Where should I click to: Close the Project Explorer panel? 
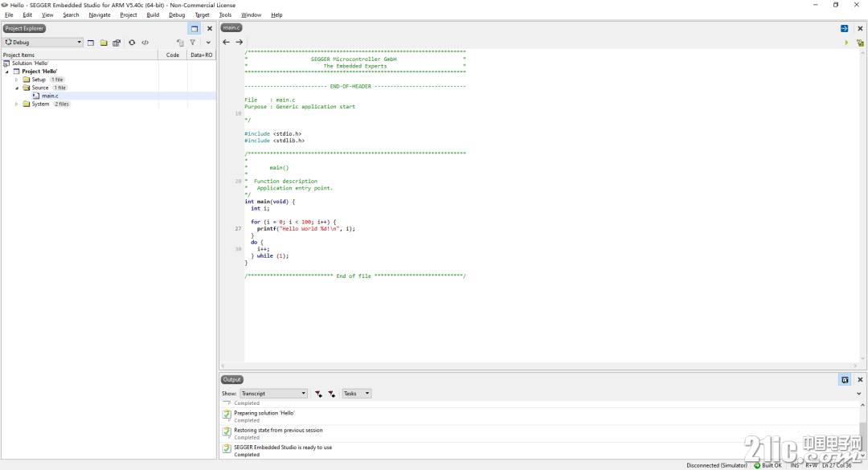coord(209,29)
